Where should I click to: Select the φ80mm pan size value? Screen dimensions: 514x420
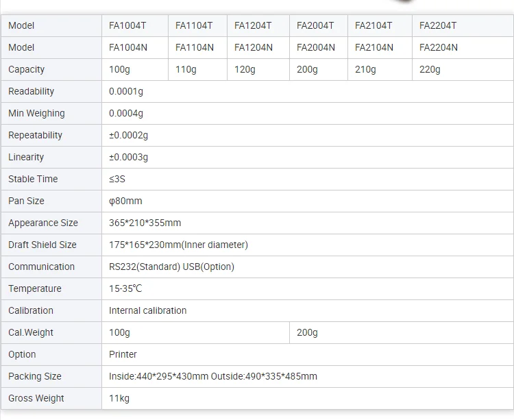125,201
